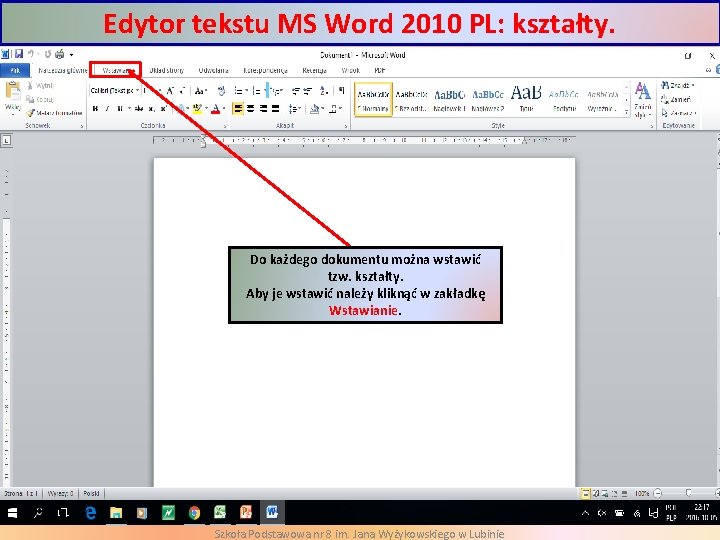Click the Redo icon in quick access toolbar

pyautogui.click(x=47, y=54)
